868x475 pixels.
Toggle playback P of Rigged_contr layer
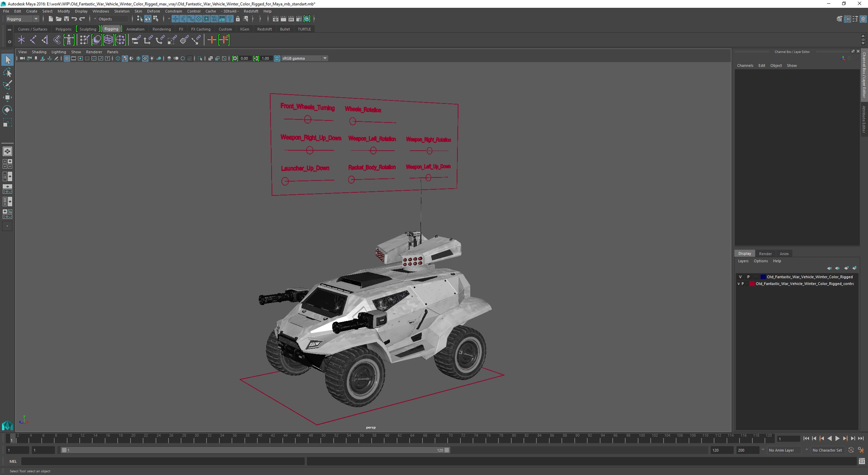[743, 284]
